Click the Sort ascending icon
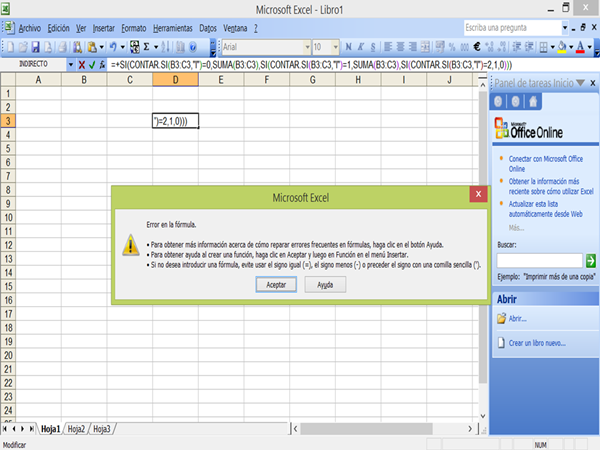This screenshot has width=600, height=450. 165,47
